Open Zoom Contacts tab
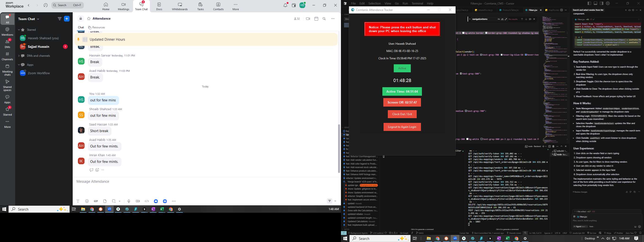644x242 pixels. click(218, 6)
